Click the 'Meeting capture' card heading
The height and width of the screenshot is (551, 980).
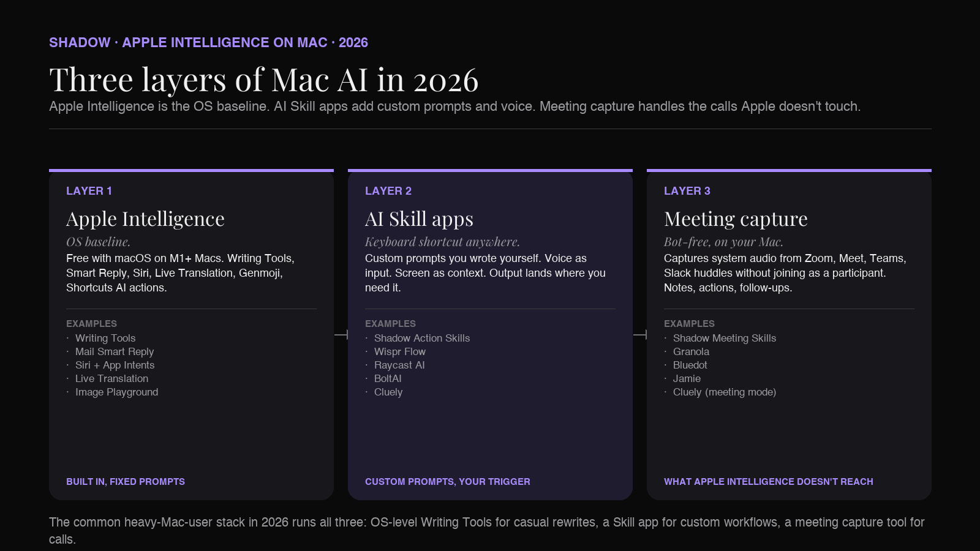point(736,219)
